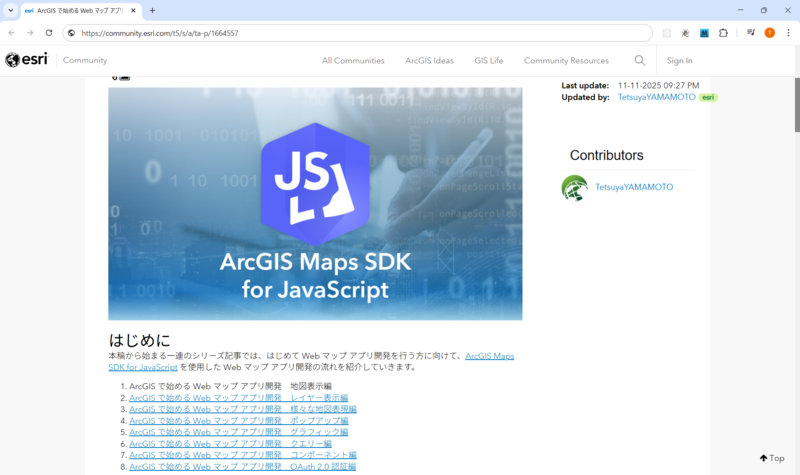Open TetsuyaYAMAMOTO under Contributors
Image resolution: width=800 pixels, height=475 pixels.
(x=634, y=187)
